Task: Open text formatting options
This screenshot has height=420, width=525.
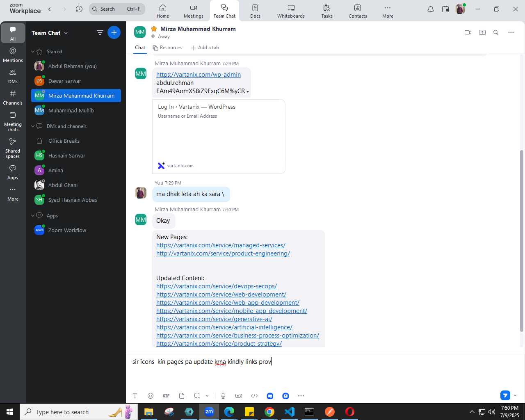Action: tap(135, 396)
